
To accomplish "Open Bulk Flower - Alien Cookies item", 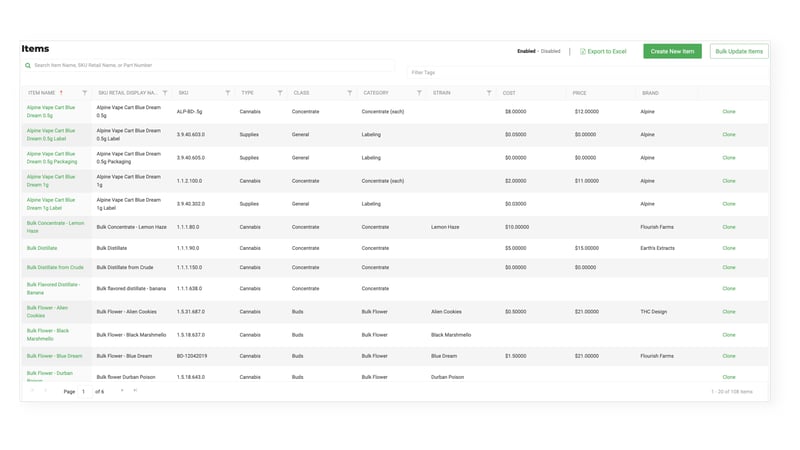I will click(47, 311).
